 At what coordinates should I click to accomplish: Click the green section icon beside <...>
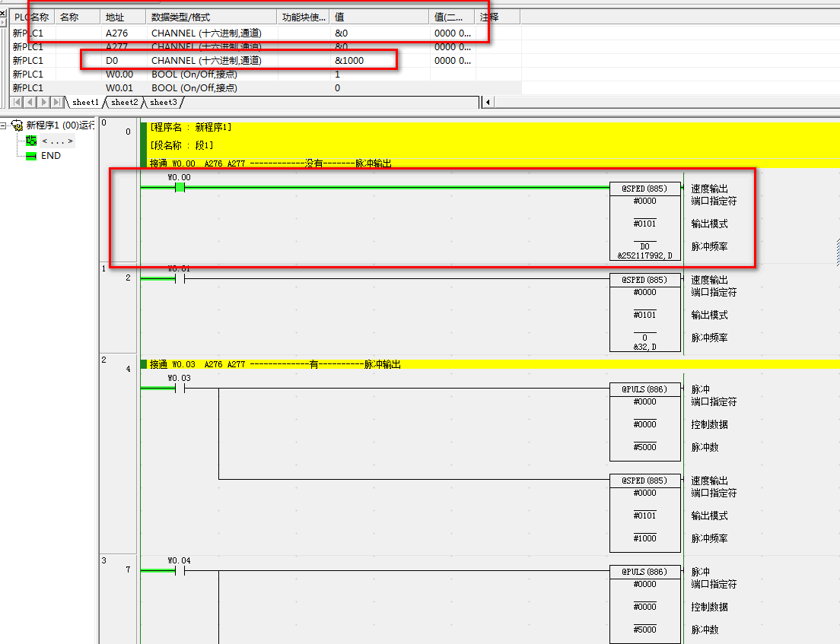pos(31,141)
